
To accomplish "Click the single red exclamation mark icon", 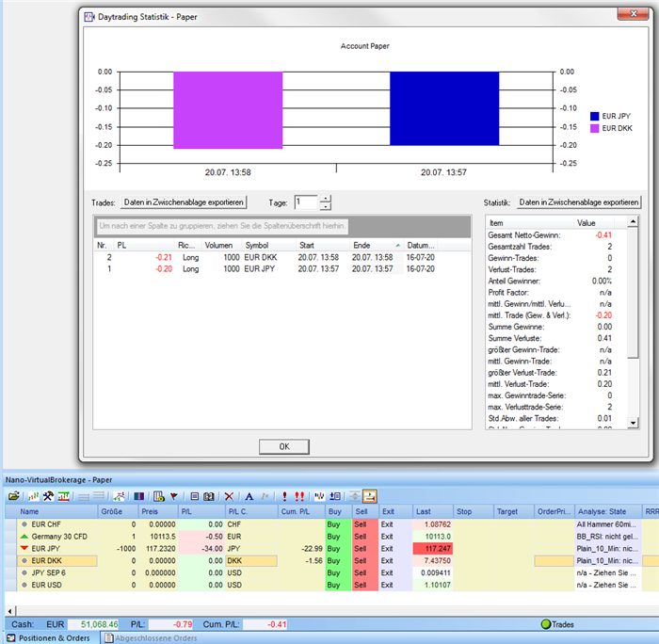I will [283, 495].
